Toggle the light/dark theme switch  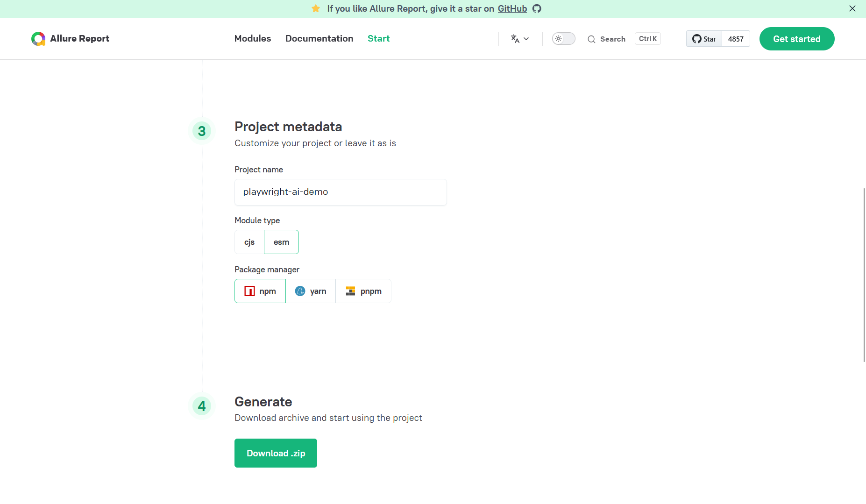click(x=563, y=39)
